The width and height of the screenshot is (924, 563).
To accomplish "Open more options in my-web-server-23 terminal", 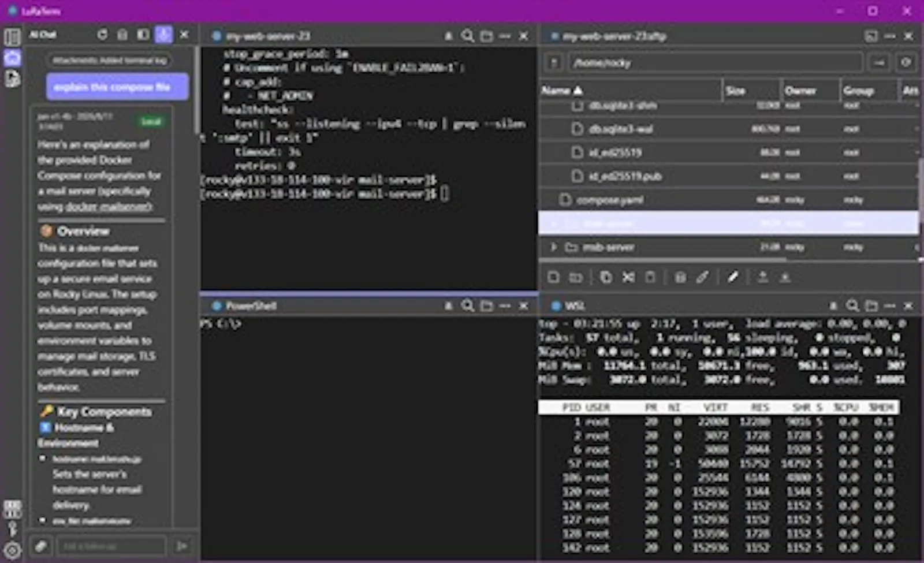I will tap(505, 36).
